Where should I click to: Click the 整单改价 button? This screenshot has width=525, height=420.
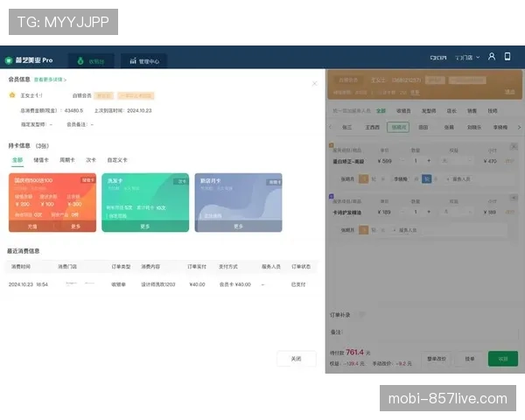(437, 359)
